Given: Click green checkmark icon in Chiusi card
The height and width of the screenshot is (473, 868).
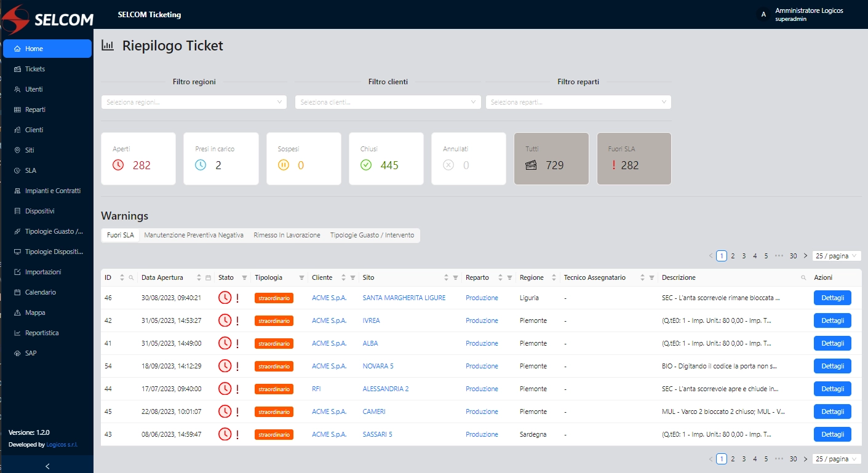Looking at the screenshot, I should click(366, 165).
